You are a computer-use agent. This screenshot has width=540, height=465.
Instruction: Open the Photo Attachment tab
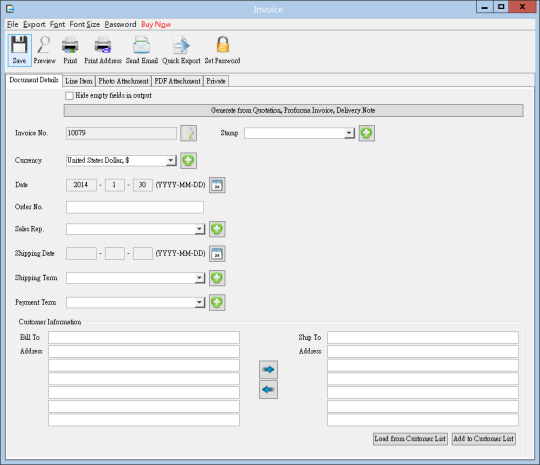pos(123,81)
